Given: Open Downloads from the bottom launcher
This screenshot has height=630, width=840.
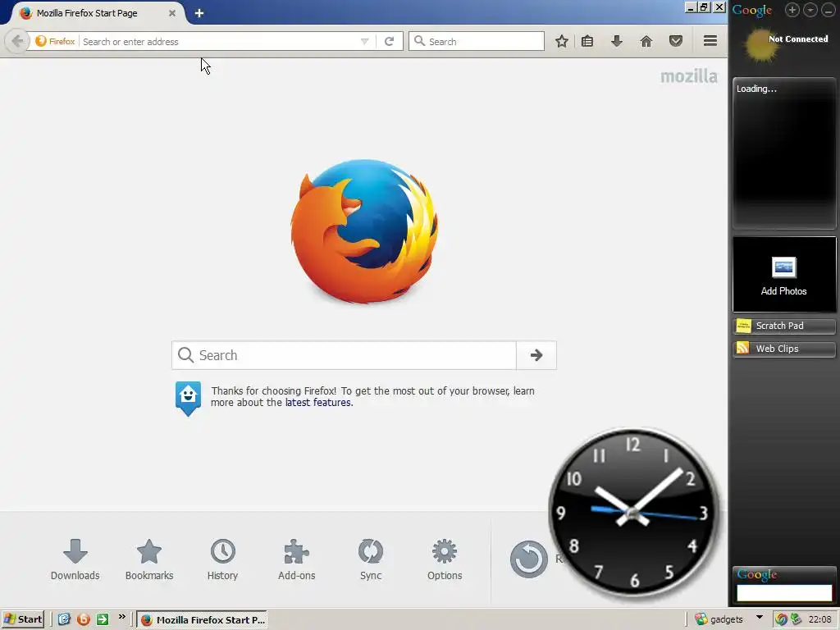Looking at the screenshot, I should point(75,559).
